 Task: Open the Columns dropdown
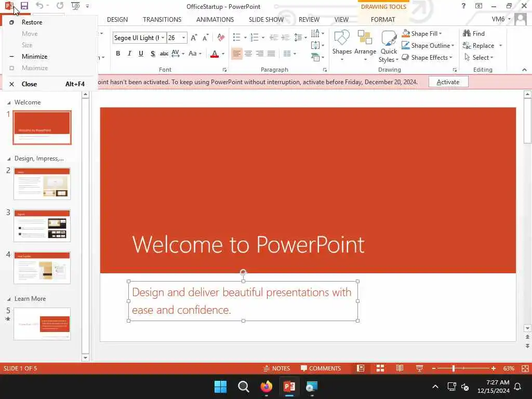point(289,54)
